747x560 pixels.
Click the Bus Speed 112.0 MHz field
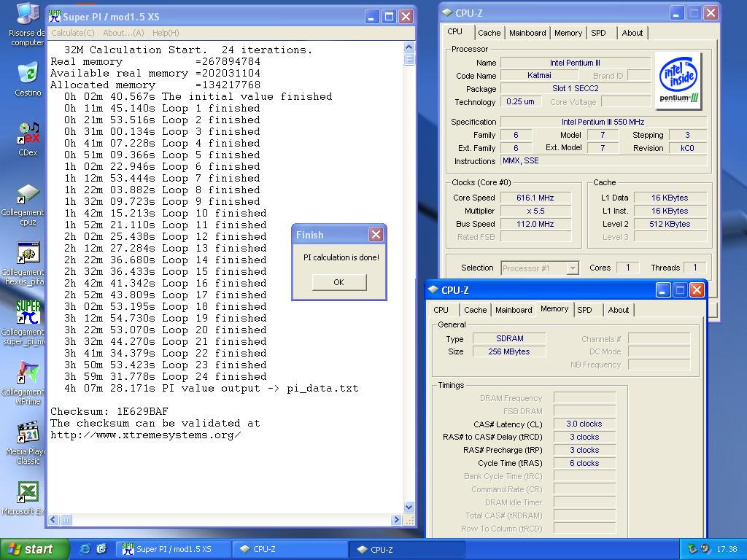click(x=535, y=224)
